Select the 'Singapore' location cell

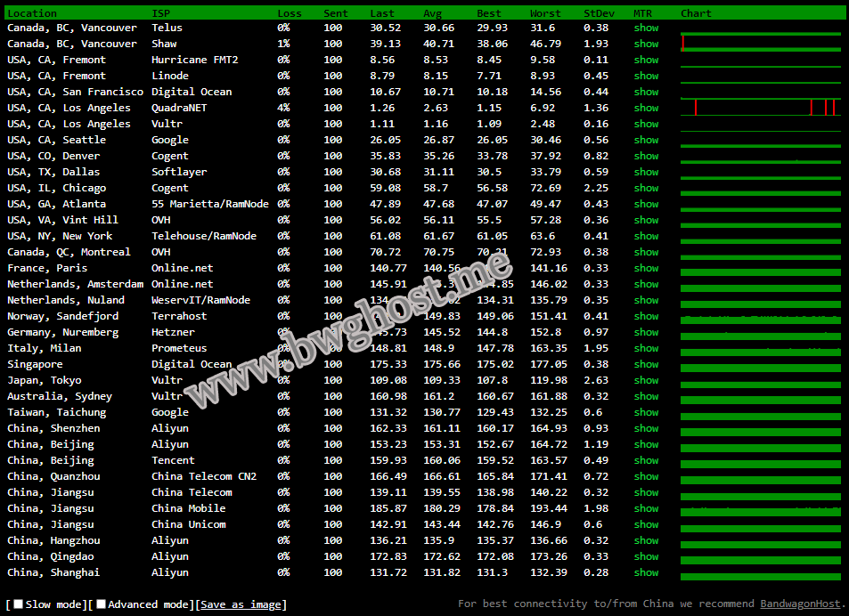click(x=36, y=364)
